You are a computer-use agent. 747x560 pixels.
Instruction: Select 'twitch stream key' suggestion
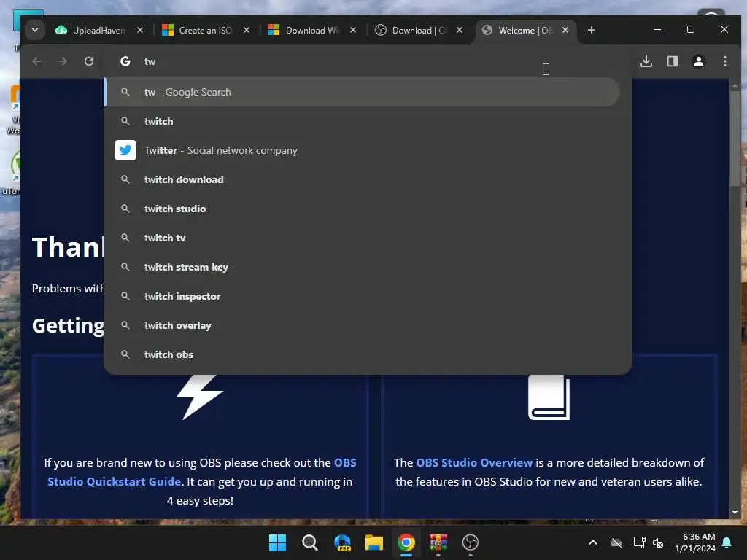coord(368,267)
